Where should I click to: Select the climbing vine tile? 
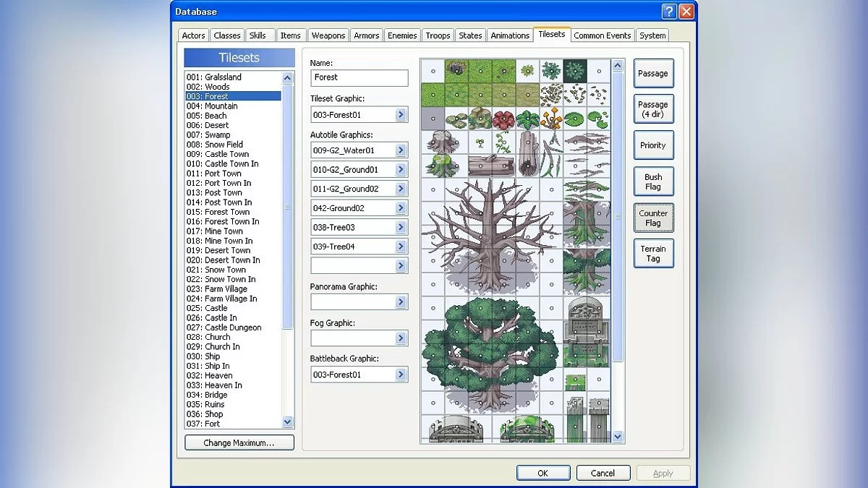[x=504, y=142]
